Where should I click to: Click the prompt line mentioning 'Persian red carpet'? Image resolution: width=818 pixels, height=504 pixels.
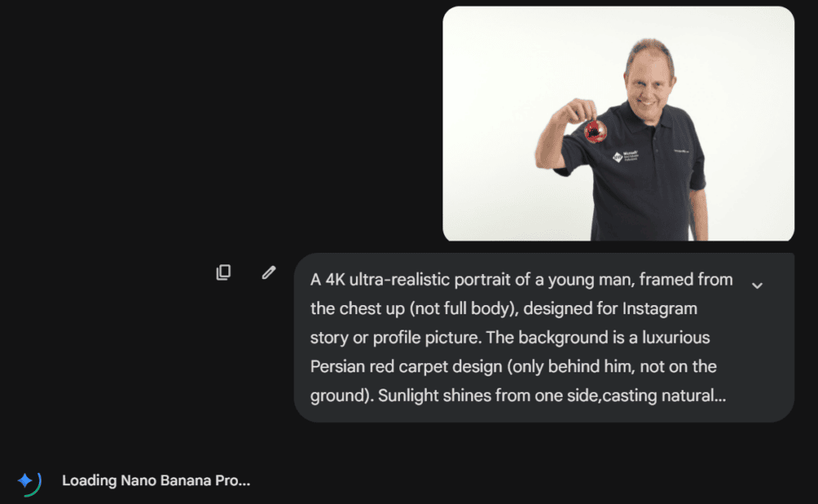(x=514, y=367)
